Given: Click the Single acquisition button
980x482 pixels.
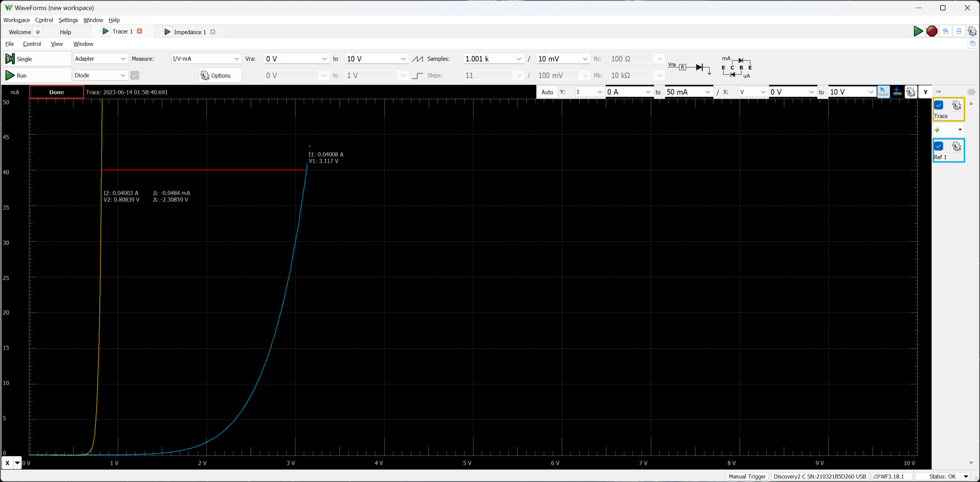Looking at the screenshot, I should coord(37,59).
